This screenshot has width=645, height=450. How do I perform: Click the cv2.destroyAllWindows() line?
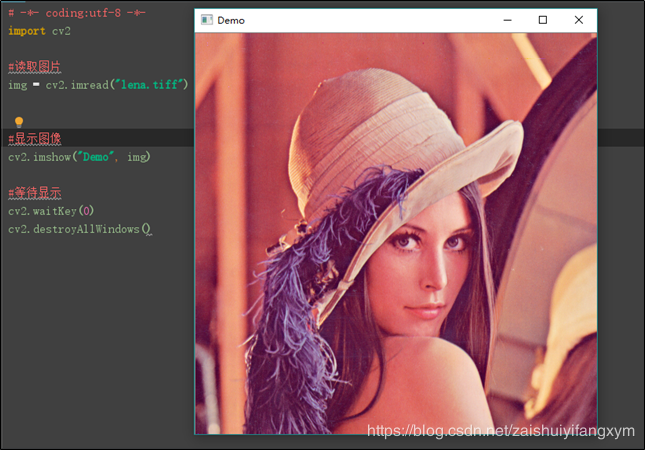point(80,229)
